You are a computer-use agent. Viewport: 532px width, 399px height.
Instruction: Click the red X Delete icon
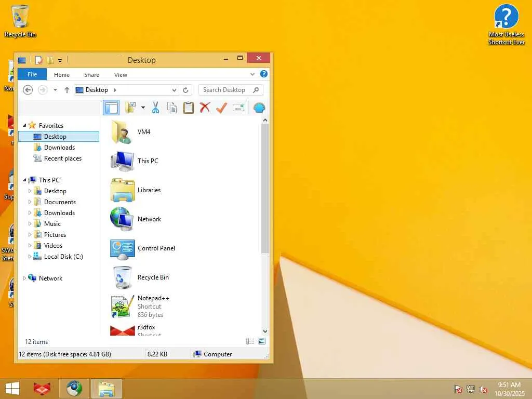click(x=205, y=108)
